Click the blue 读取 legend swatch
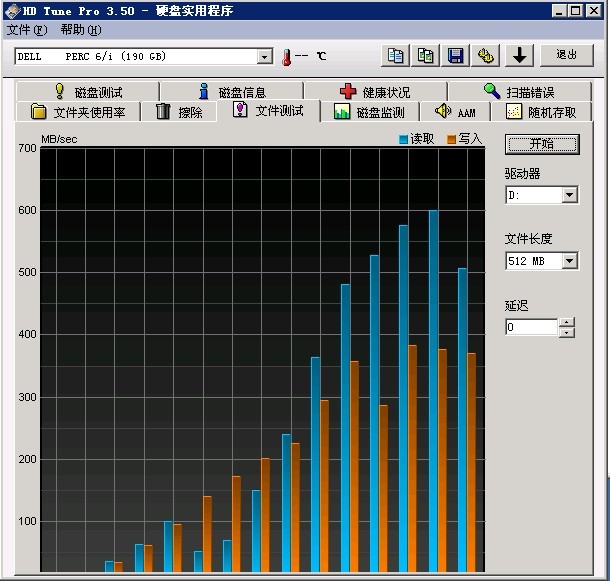The height and width of the screenshot is (581, 610). (x=403, y=139)
